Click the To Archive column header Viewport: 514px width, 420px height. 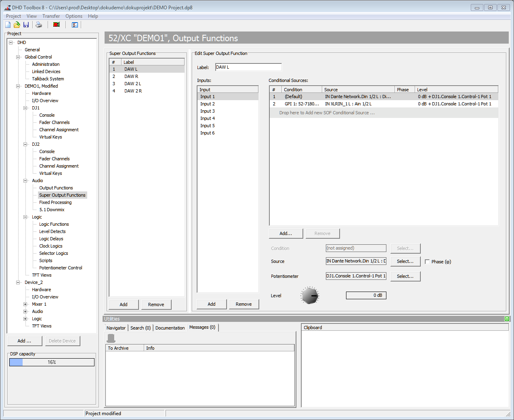coord(125,348)
